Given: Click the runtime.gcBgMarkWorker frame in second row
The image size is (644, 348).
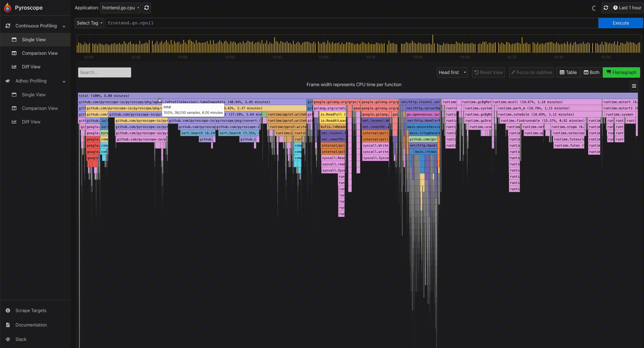Looking at the screenshot, I should pyautogui.click(x=477, y=102).
